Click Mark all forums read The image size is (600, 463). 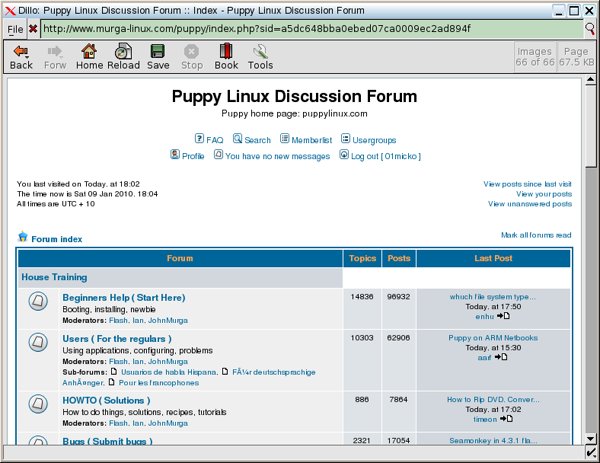tap(536, 235)
